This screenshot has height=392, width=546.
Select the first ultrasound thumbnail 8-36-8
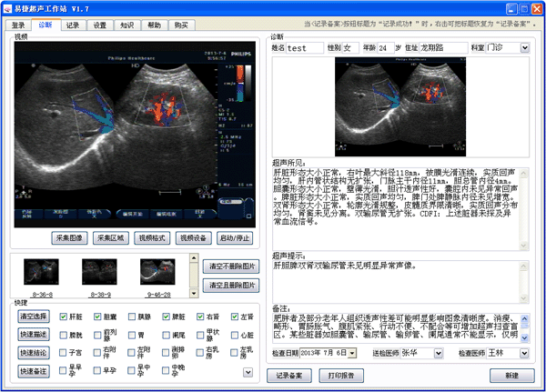[43, 272]
